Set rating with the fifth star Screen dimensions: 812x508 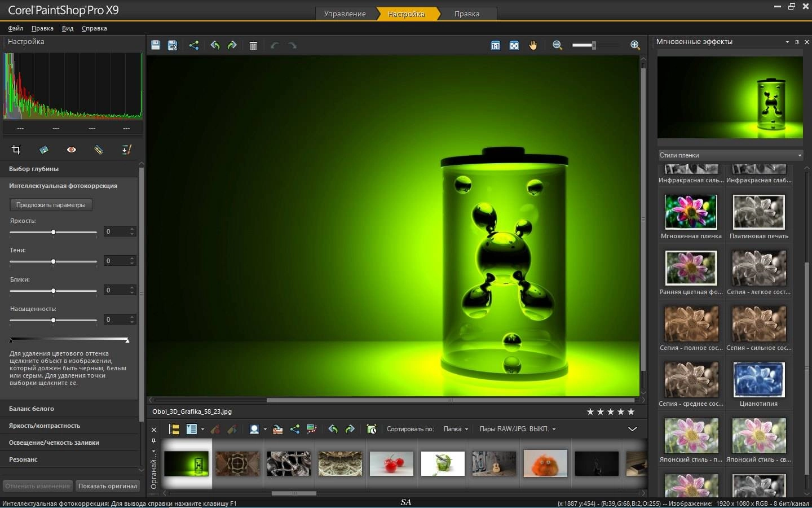[x=631, y=411]
